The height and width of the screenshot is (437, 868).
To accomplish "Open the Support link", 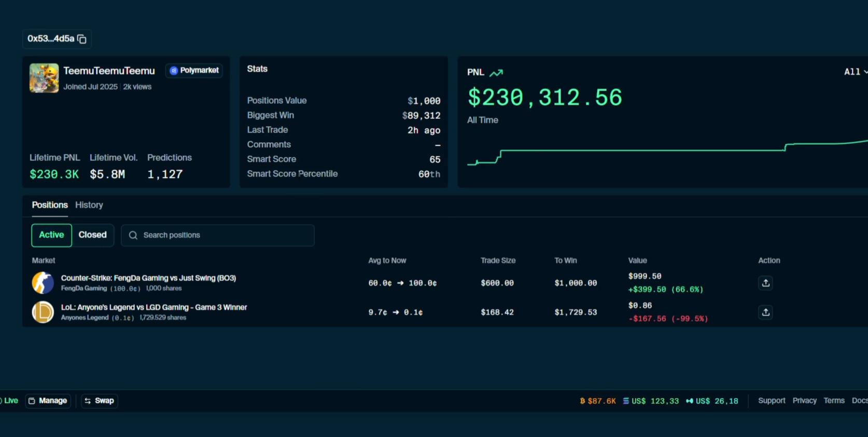I will tap(771, 401).
